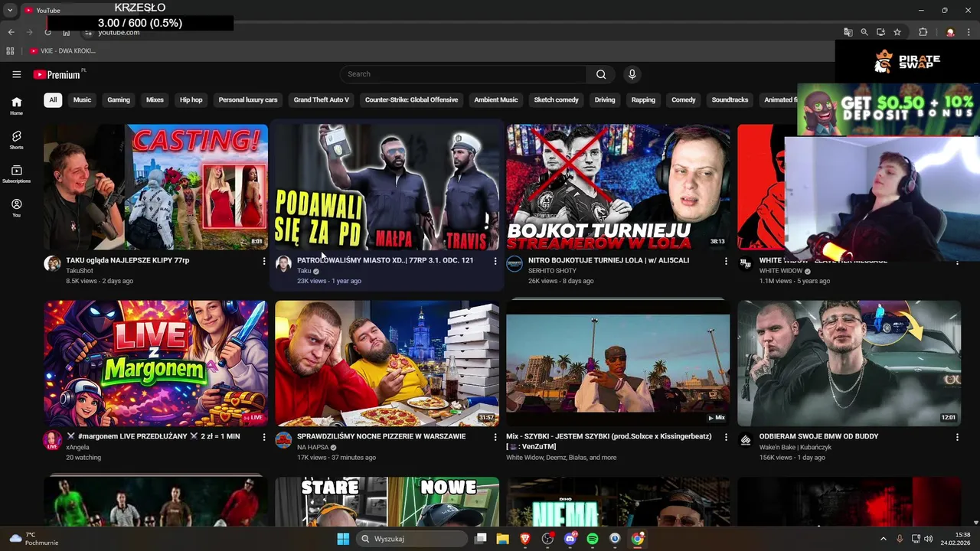Screen dimensions: 980x551
Task: Open video title TAKU ogląda NAJLEPSZE KLIPY 77rp
Action: click(x=128, y=260)
